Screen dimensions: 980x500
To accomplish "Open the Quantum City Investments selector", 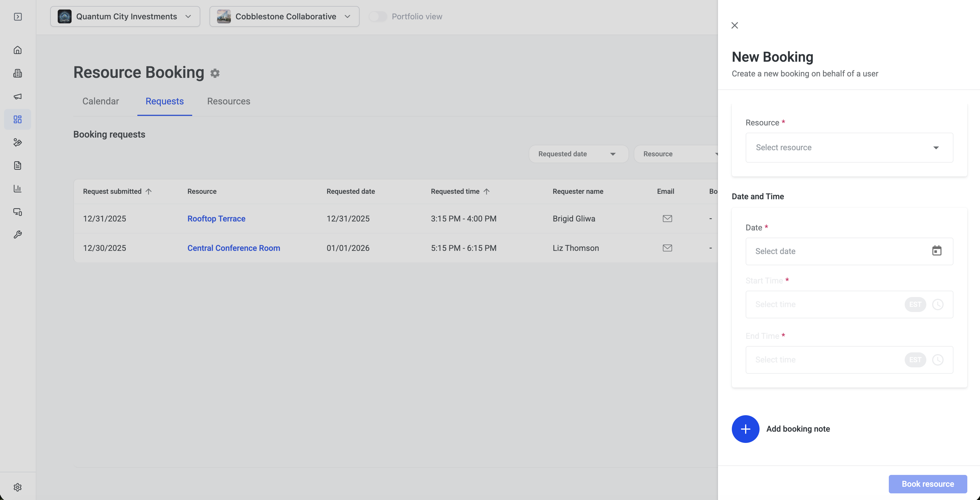I will (x=125, y=16).
